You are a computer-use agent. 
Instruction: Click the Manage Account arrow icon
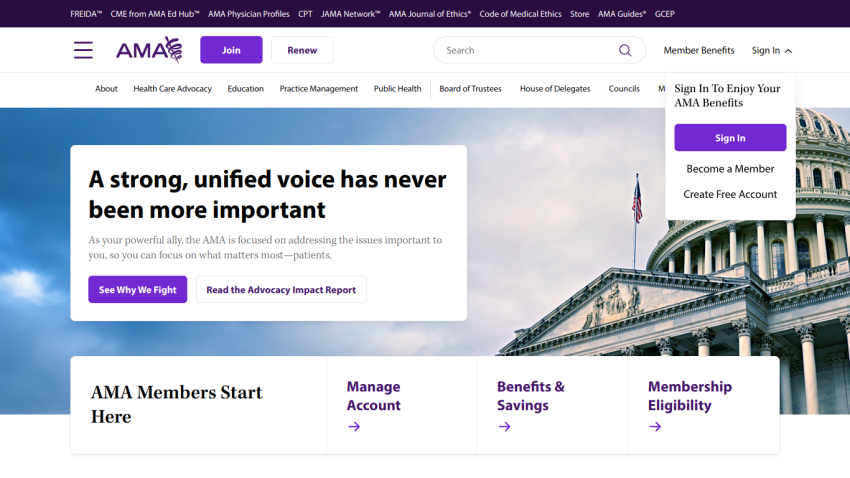pos(354,427)
